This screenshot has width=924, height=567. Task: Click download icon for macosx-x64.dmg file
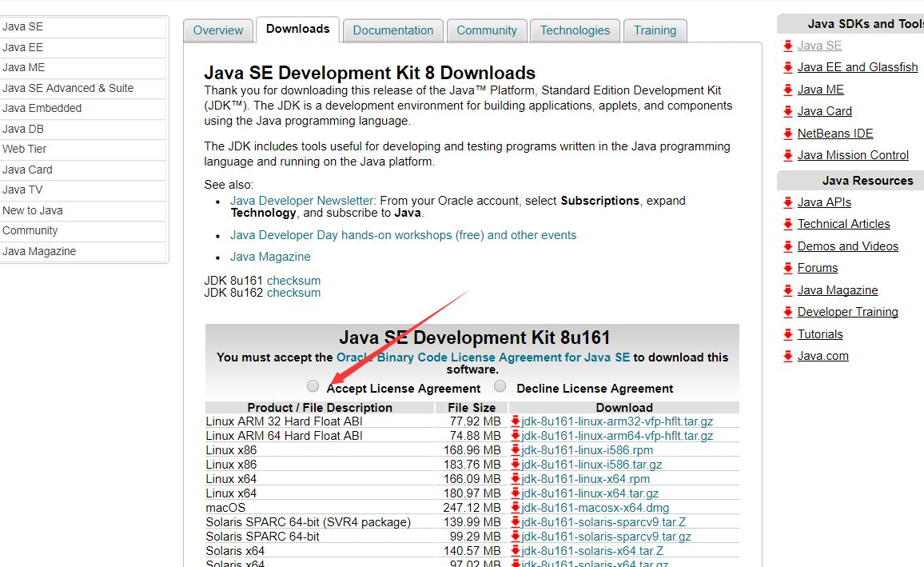(x=515, y=508)
